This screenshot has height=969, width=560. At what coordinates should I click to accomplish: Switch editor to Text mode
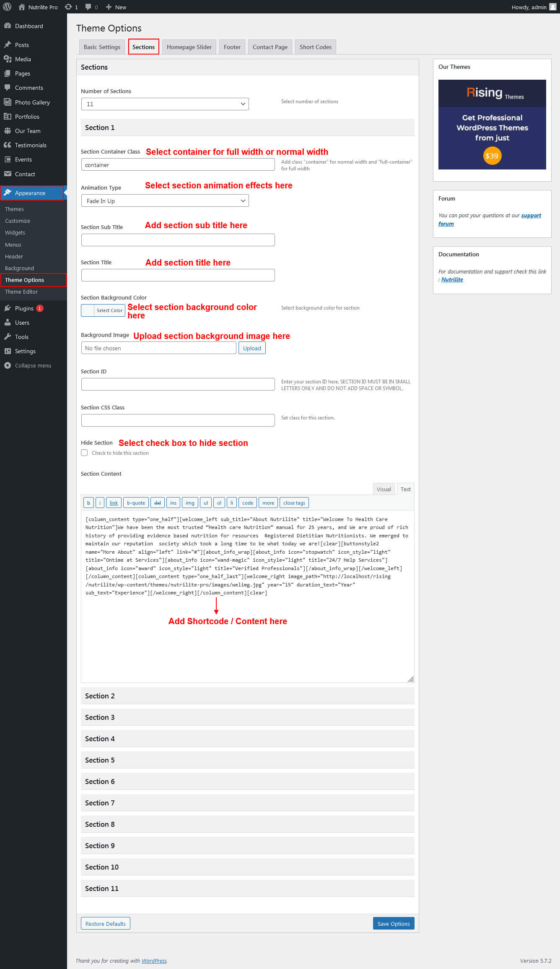point(405,489)
